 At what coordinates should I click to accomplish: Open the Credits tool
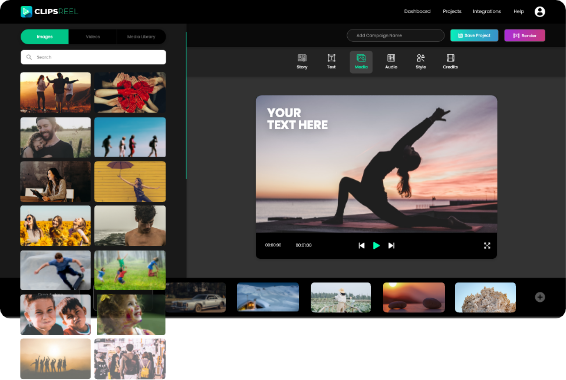tap(450, 62)
